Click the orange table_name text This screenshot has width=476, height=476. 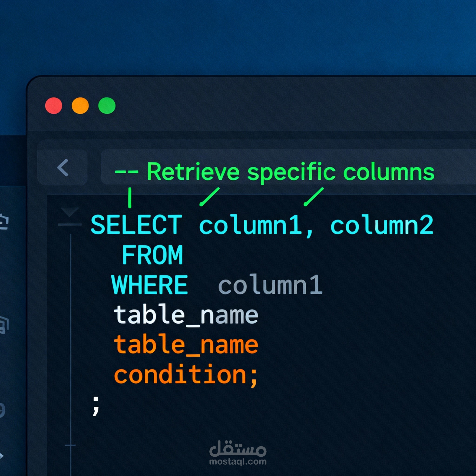click(x=186, y=345)
